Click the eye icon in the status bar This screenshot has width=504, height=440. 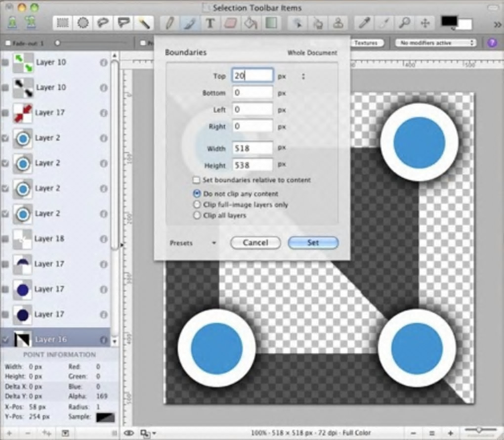click(x=129, y=433)
